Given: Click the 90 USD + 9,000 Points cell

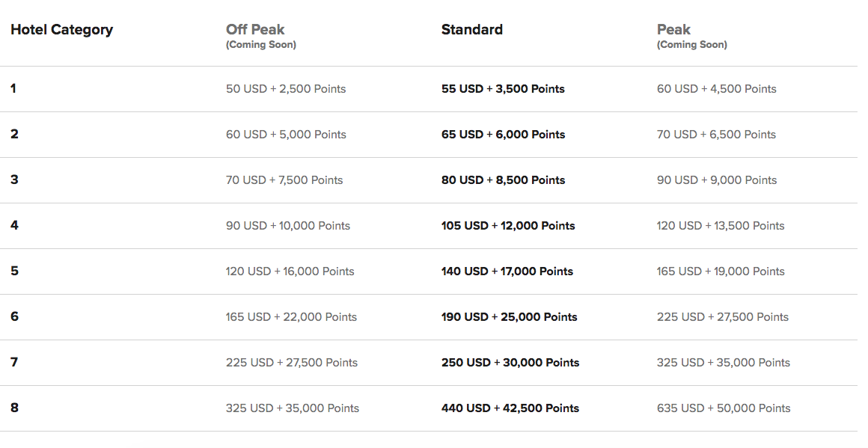Looking at the screenshot, I should 717,180.
